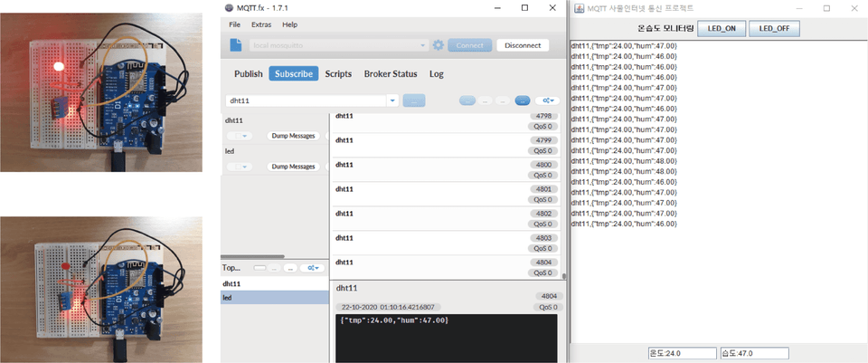Expand the dht11 topic combo box arrow
This screenshot has width=868, height=363.
click(392, 100)
